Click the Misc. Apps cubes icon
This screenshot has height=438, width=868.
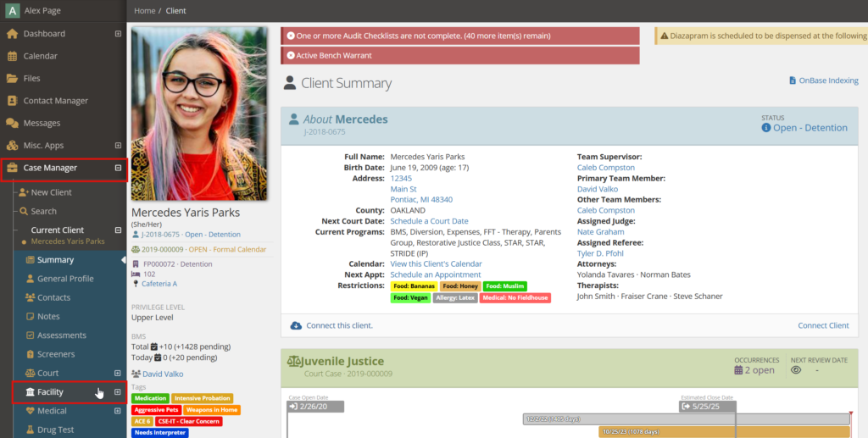pyautogui.click(x=12, y=146)
